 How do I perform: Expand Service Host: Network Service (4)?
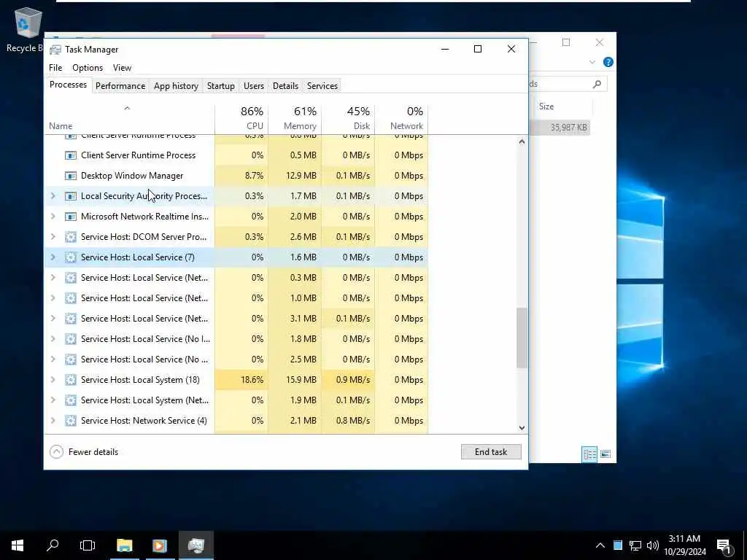pos(53,421)
